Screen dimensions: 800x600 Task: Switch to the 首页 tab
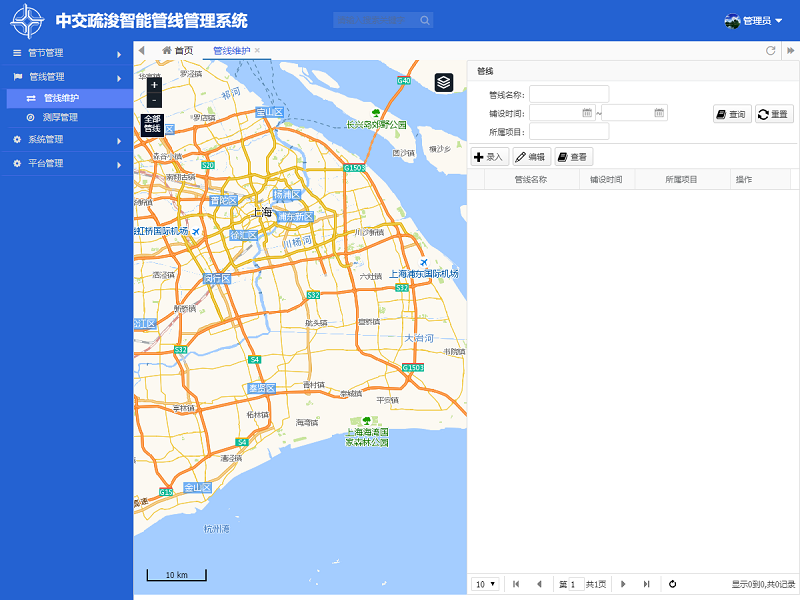pyautogui.click(x=177, y=50)
